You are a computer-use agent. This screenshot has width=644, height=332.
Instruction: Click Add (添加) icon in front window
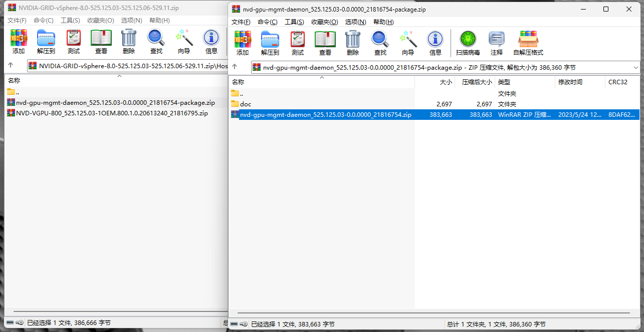pyautogui.click(x=243, y=43)
